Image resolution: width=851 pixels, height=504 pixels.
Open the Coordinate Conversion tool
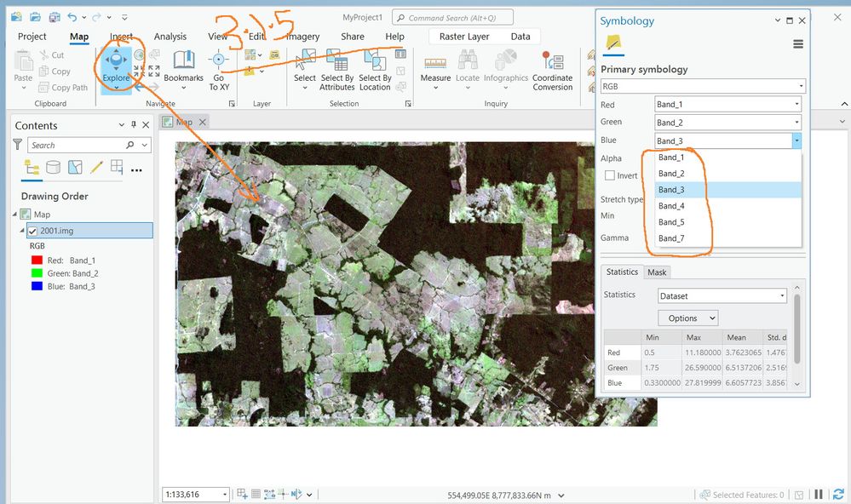point(553,69)
